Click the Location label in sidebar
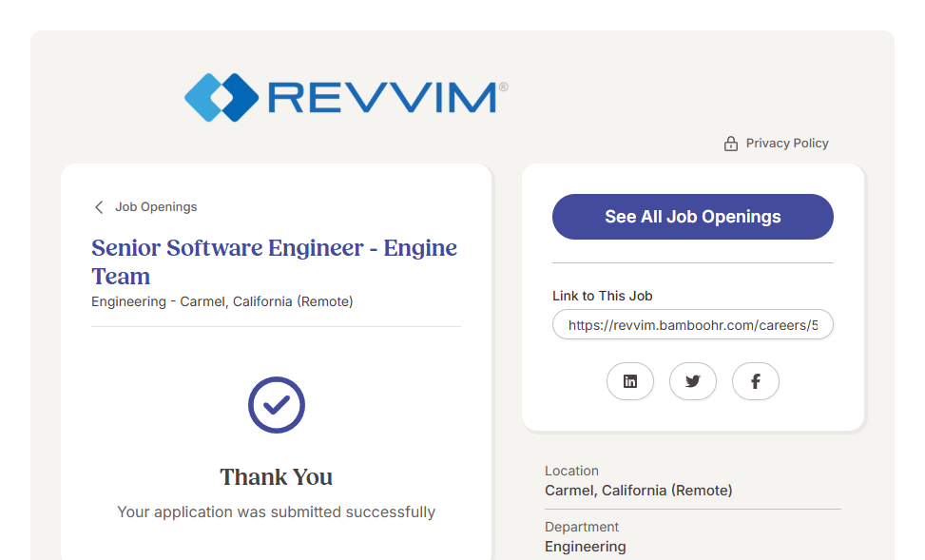The image size is (925, 560). point(571,471)
